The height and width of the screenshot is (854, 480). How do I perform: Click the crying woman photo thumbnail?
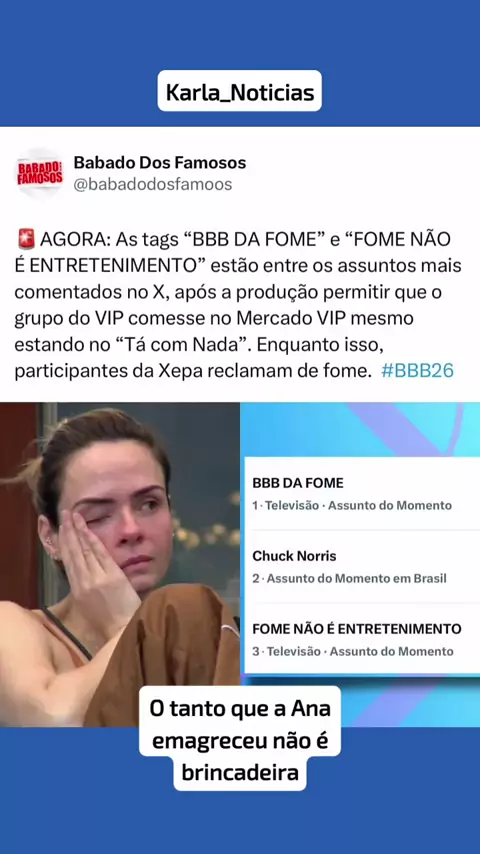120,564
